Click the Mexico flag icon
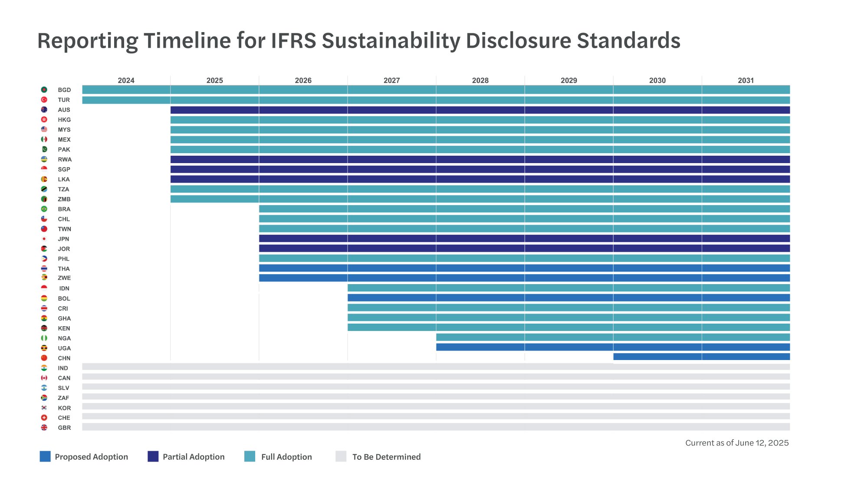This screenshot has width=868, height=488. coord(43,139)
